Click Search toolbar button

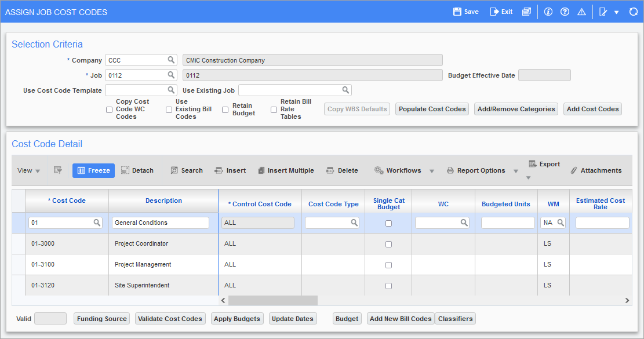pos(187,170)
